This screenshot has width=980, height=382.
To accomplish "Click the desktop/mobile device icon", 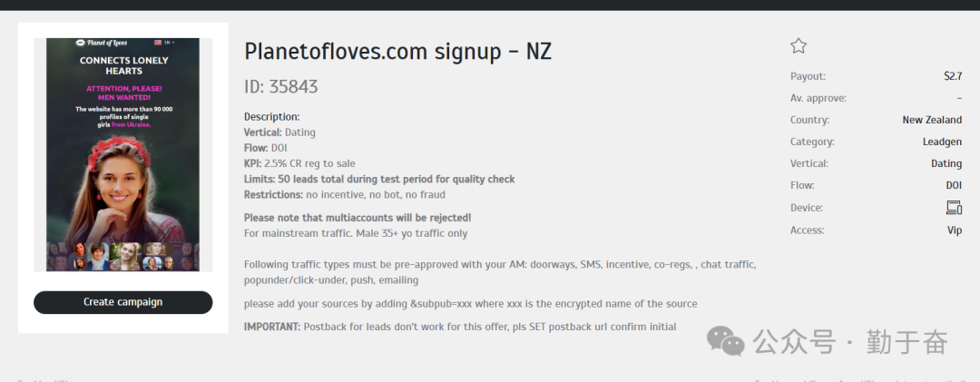I will [x=954, y=208].
